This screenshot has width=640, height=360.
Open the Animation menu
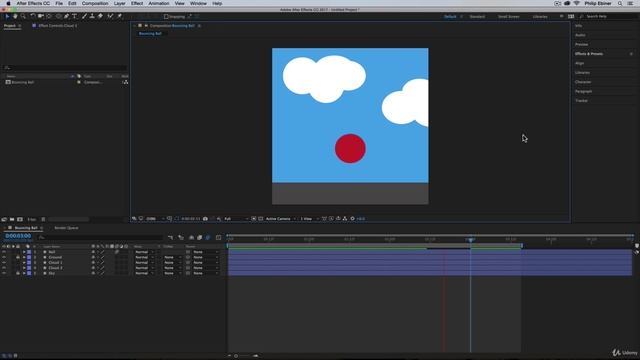159,3
